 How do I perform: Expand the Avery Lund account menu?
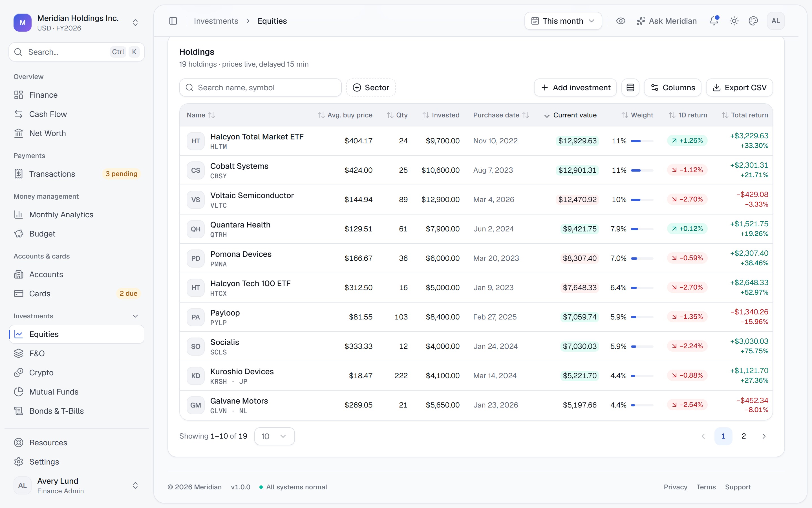coord(76,485)
